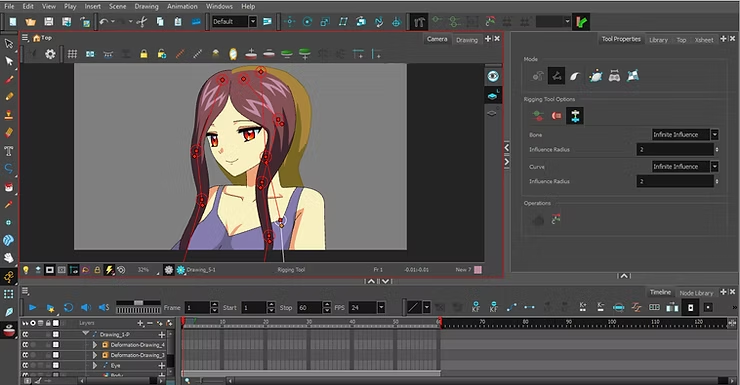Screen dimensions: 740x385
Task: Click the Cut scissors icon
Action: click(142, 22)
